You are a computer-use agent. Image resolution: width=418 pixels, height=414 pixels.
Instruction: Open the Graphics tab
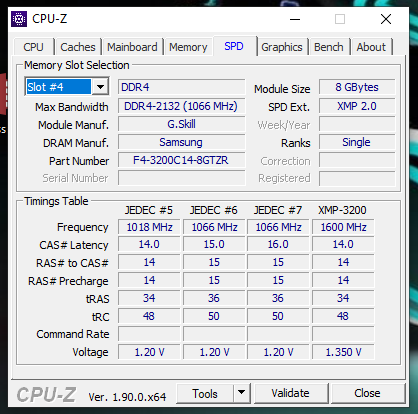(x=282, y=47)
